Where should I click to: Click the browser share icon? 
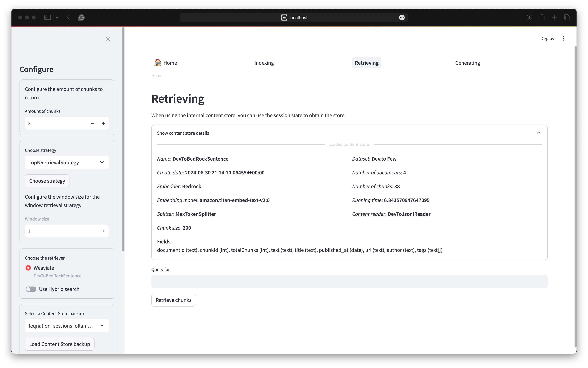click(542, 17)
